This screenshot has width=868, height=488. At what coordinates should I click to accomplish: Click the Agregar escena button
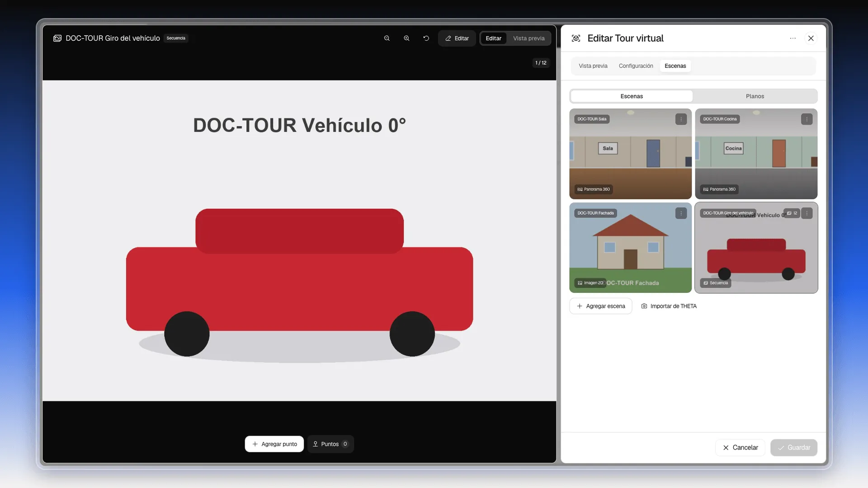point(601,306)
